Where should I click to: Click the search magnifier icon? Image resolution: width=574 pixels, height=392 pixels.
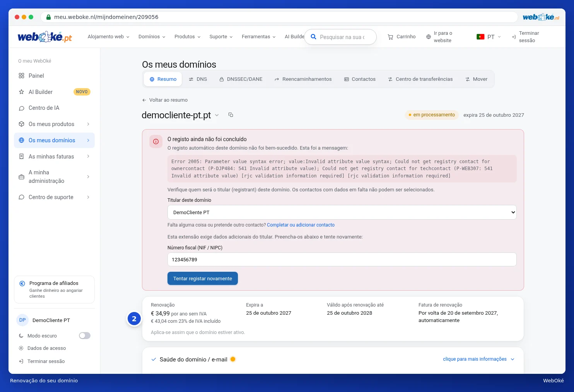[x=314, y=37]
